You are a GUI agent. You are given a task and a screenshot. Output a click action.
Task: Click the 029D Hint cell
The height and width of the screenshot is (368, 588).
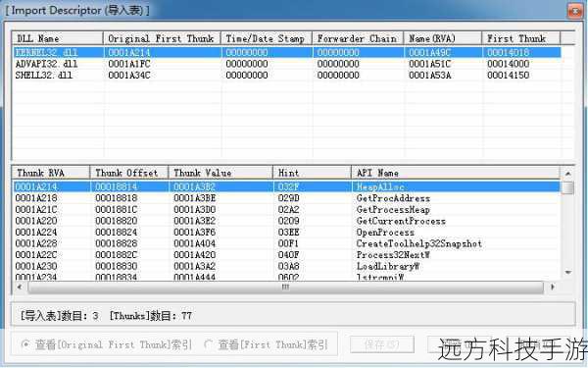(288, 198)
